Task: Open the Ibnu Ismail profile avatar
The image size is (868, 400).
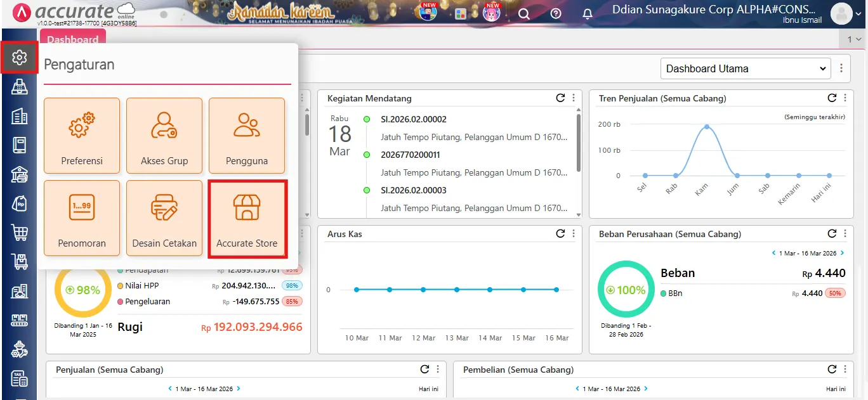Action: [x=842, y=13]
